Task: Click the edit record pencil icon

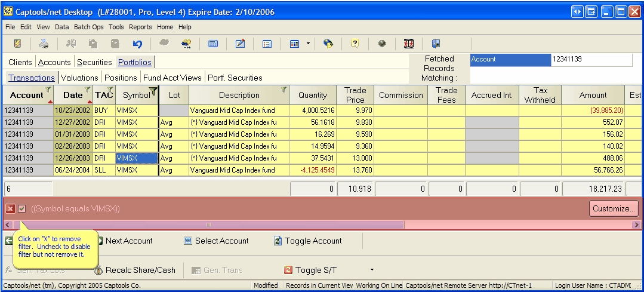Action: coord(240,44)
